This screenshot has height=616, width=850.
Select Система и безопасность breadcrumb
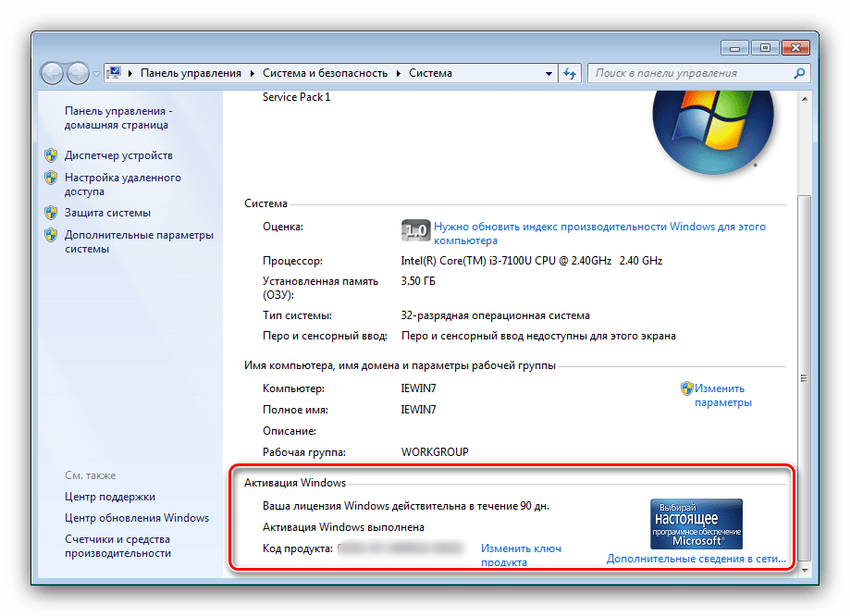coord(326,73)
